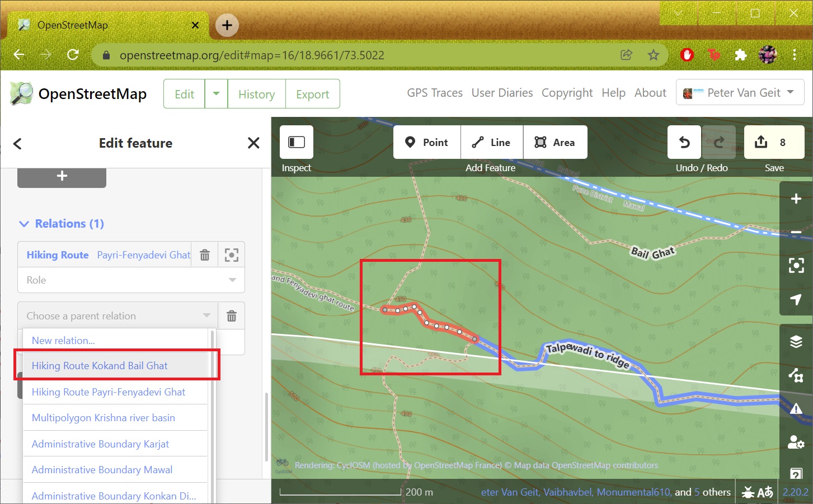Open the issues warning panel
Viewport: 813px width, 504px height.
pos(796,408)
